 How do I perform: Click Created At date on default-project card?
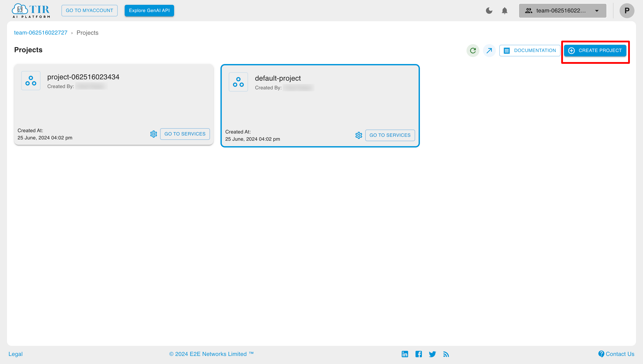click(252, 139)
